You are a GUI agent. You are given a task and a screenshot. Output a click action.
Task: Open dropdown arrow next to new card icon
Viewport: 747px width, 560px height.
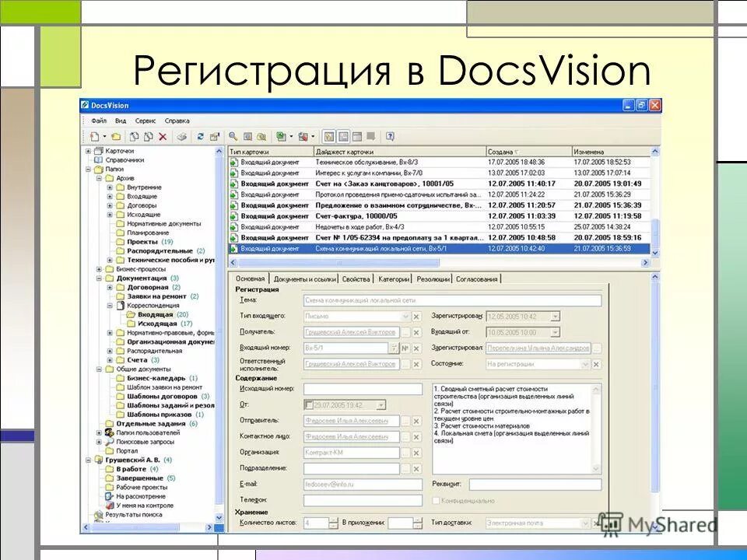(104, 137)
